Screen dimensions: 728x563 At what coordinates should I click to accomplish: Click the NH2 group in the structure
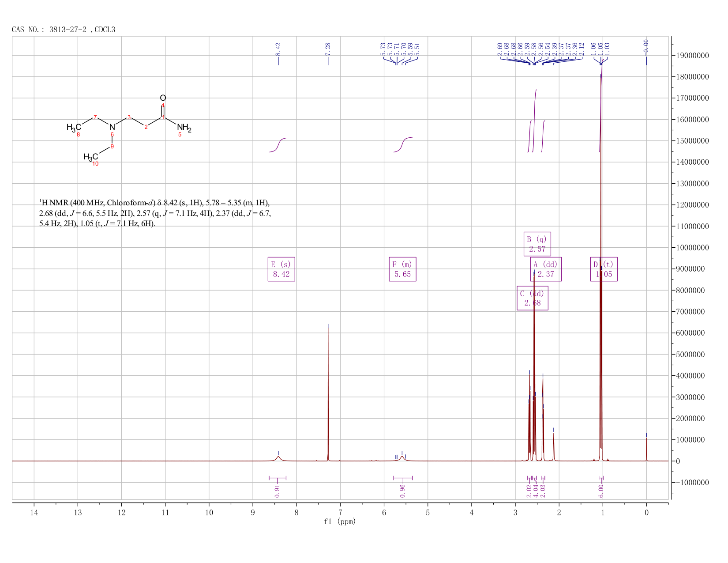[x=184, y=128]
